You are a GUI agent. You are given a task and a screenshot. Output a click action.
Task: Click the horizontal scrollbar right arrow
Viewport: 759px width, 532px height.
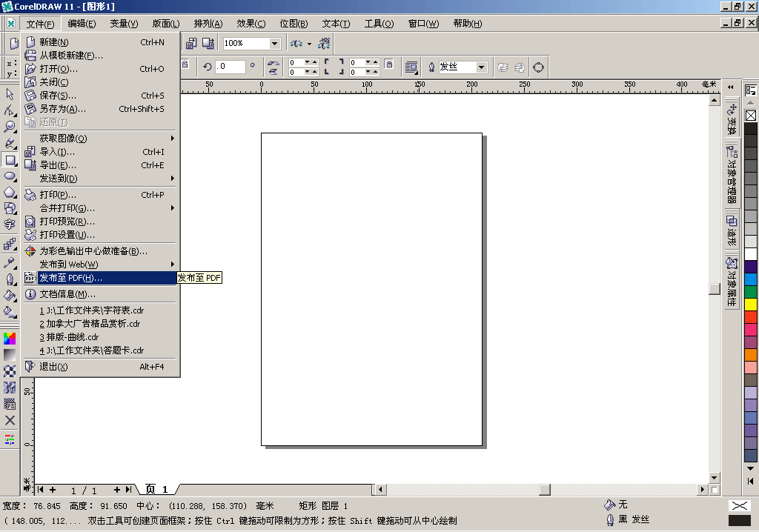(x=703, y=490)
